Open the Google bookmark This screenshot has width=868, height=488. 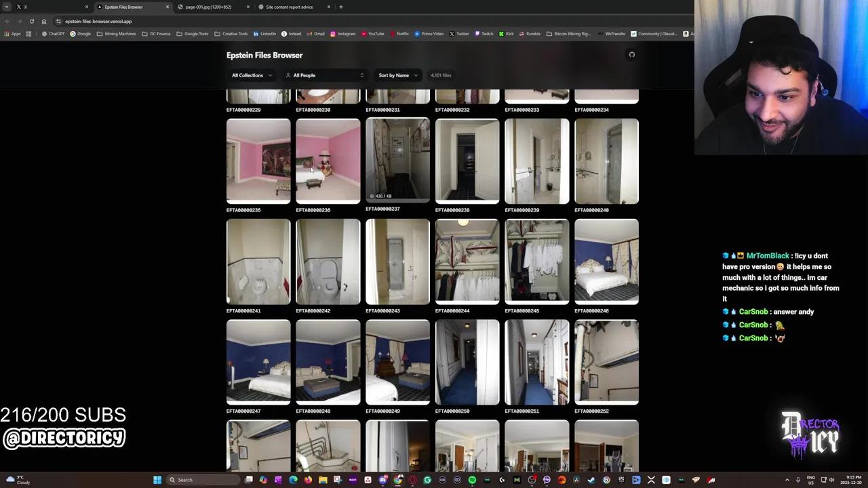81,34
